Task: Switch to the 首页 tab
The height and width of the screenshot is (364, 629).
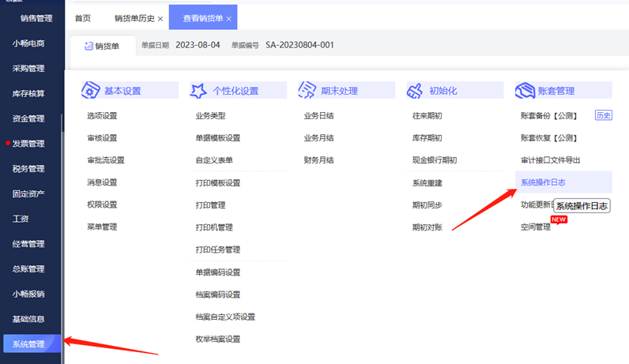Action: pos(83,18)
